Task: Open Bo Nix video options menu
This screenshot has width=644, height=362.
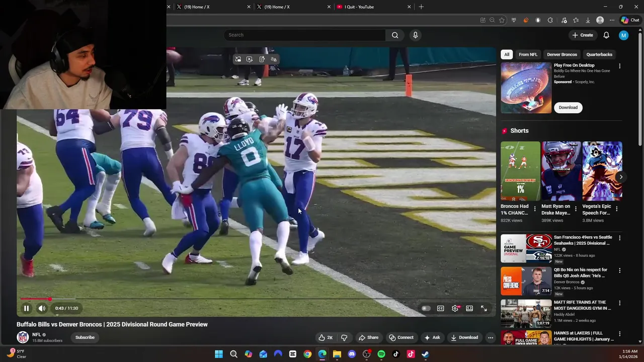Action: coord(619,270)
